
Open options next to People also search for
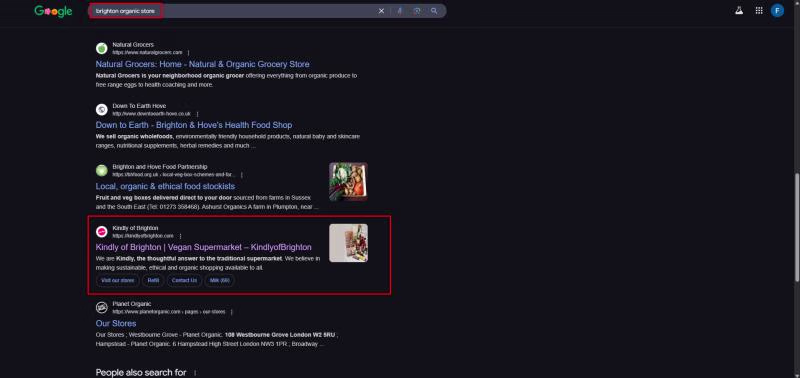[x=195, y=373]
